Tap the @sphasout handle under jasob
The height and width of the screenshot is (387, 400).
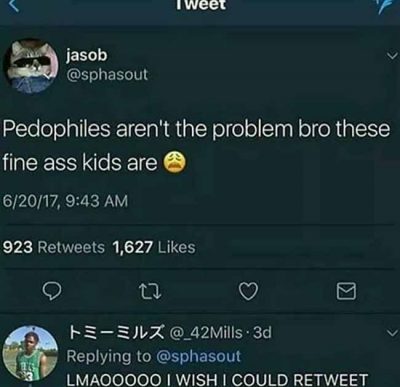coord(107,75)
